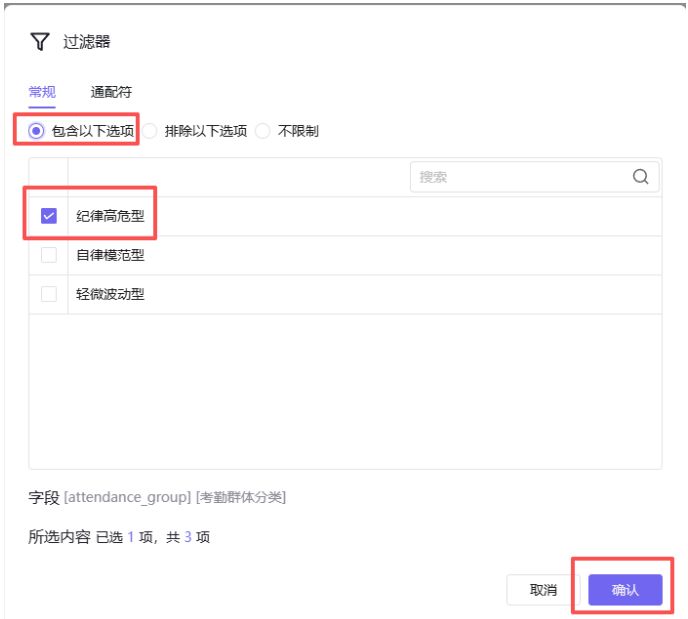The width and height of the screenshot is (688, 619).
Task: Click the filter funnel icon
Action: tap(40, 41)
